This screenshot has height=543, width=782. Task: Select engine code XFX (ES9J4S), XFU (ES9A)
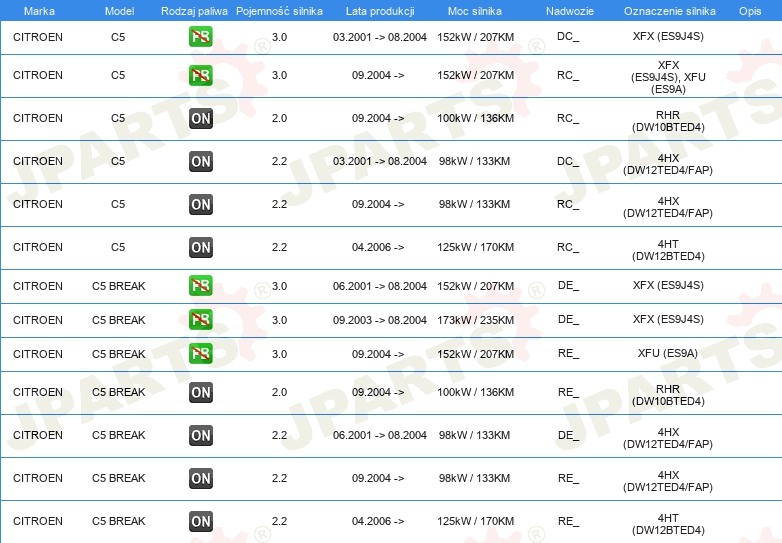(x=668, y=77)
